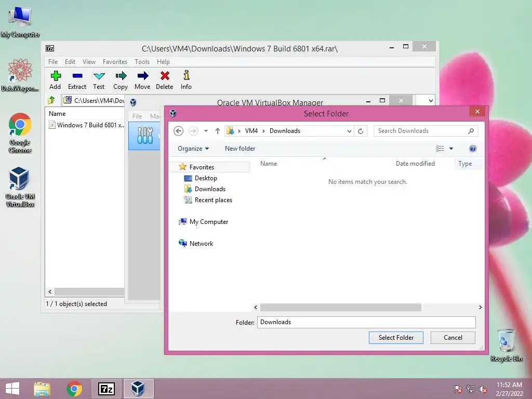The image size is (532, 399).
Task: Run Test on the archive in 7-Zip
Action: tap(99, 80)
